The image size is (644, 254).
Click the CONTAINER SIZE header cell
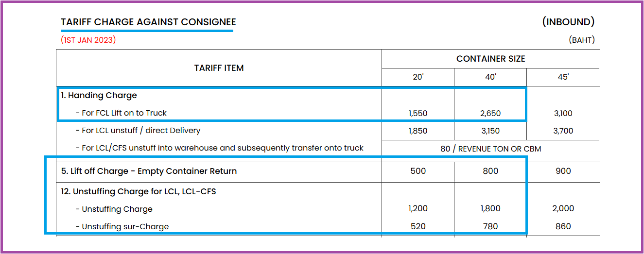491,59
